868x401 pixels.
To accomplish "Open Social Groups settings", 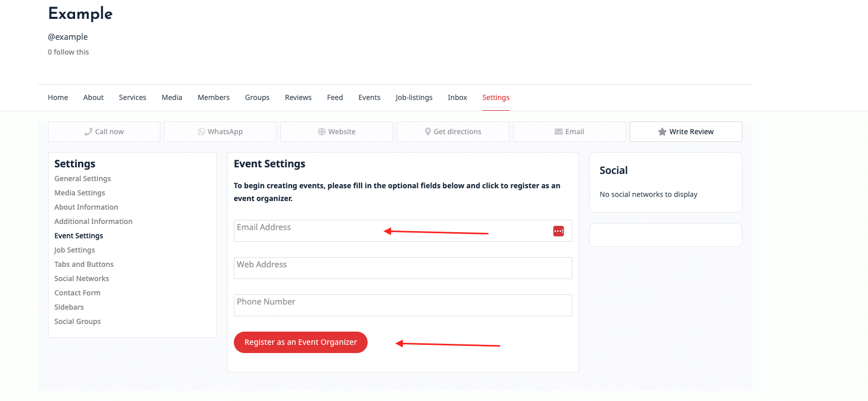I will click(78, 321).
